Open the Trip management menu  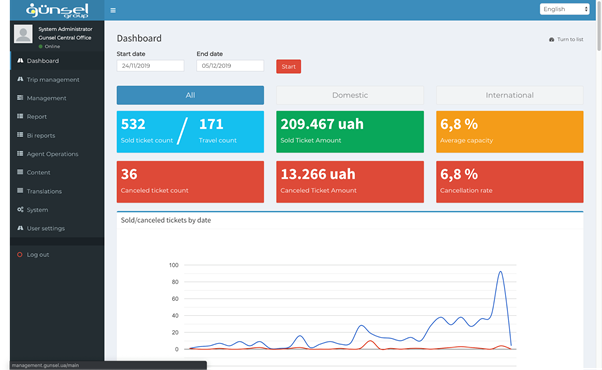click(57, 79)
